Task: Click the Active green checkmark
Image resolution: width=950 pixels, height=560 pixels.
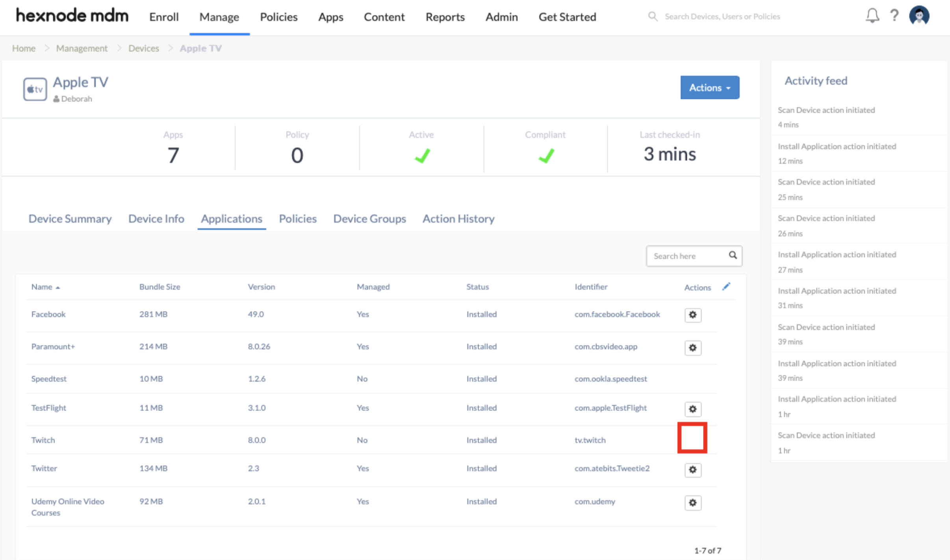Action: (422, 156)
